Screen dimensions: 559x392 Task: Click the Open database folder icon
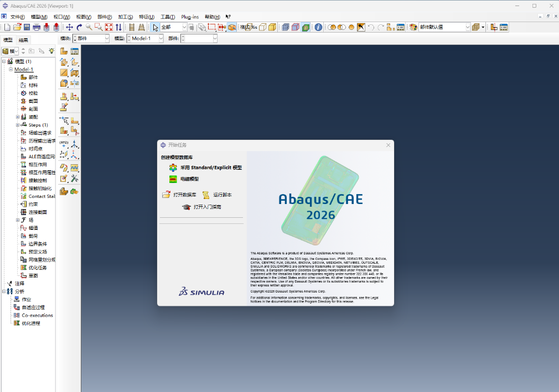click(x=17, y=27)
